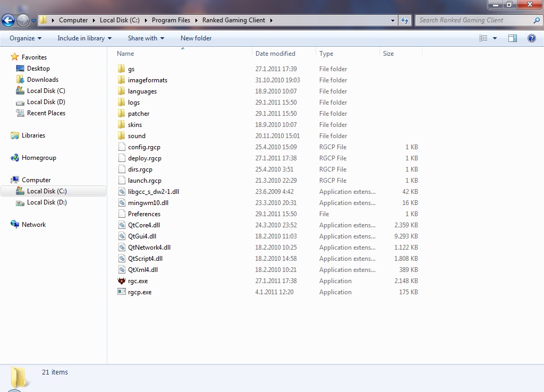Click the search magnifier icon
544x392 pixels.
point(537,20)
